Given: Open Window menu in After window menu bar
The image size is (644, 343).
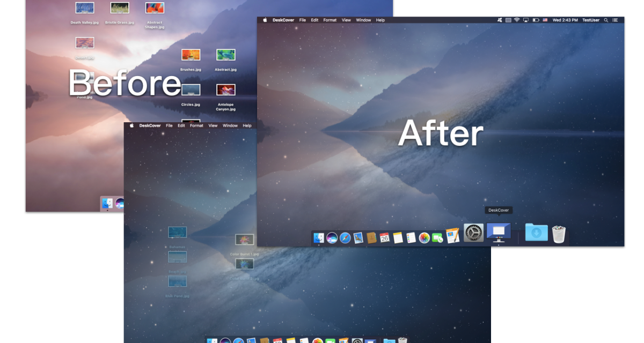Looking at the screenshot, I should (x=363, y=20).
